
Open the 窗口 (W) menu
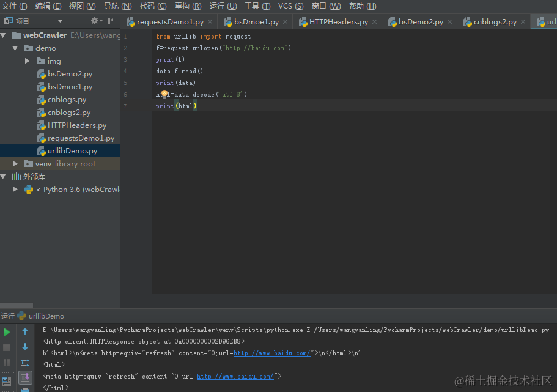click(x=326, y=6)
